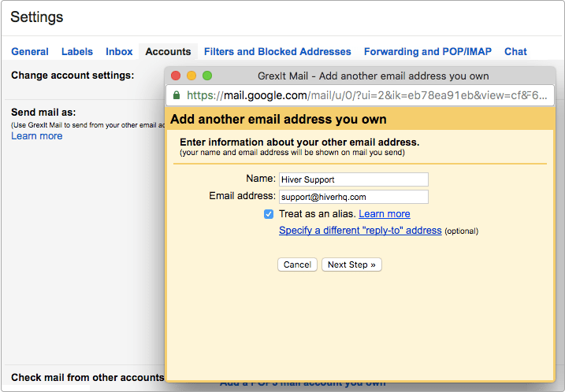Viewport: 565px width, 392px height.
Task: Select the Accounts tab
Action: click(168, 51)
